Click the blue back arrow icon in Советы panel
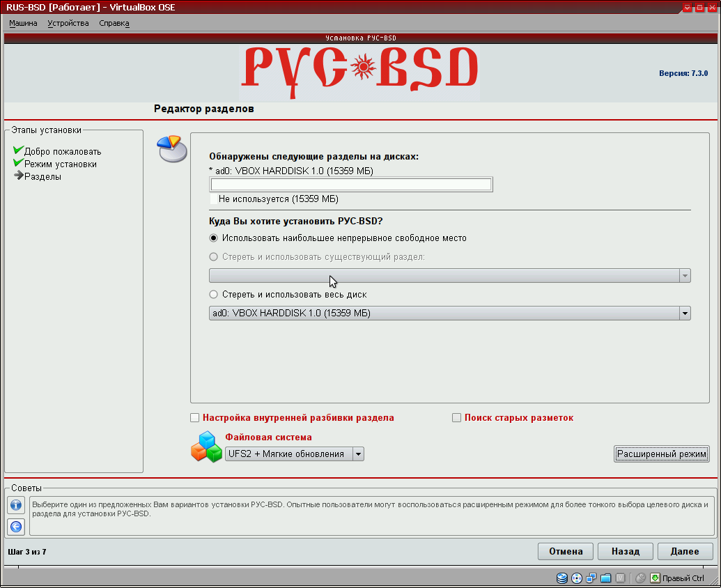This screenshot has height=588, width=721. 16,527
